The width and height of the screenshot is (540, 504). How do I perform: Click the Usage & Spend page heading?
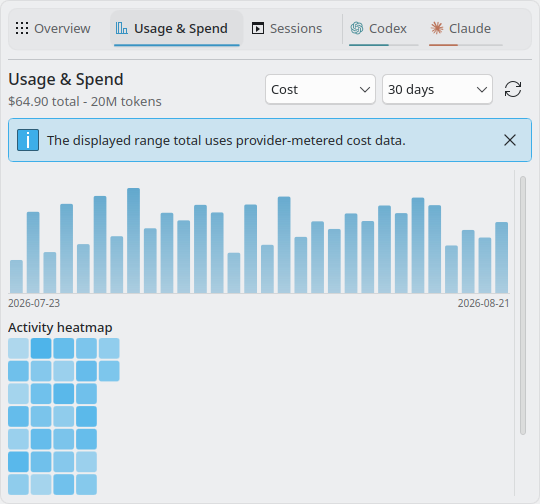click(66, 80)
